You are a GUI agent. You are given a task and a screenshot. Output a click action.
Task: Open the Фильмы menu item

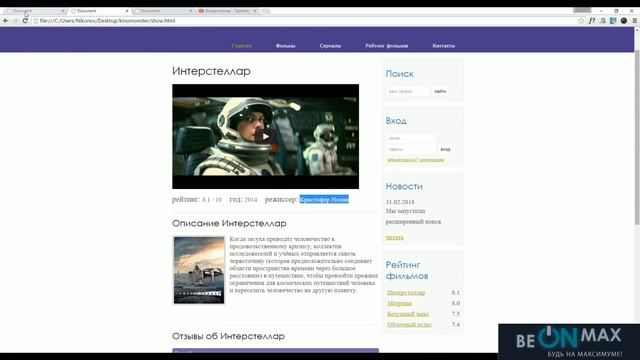pyautogui.click(x=285, y=46)
